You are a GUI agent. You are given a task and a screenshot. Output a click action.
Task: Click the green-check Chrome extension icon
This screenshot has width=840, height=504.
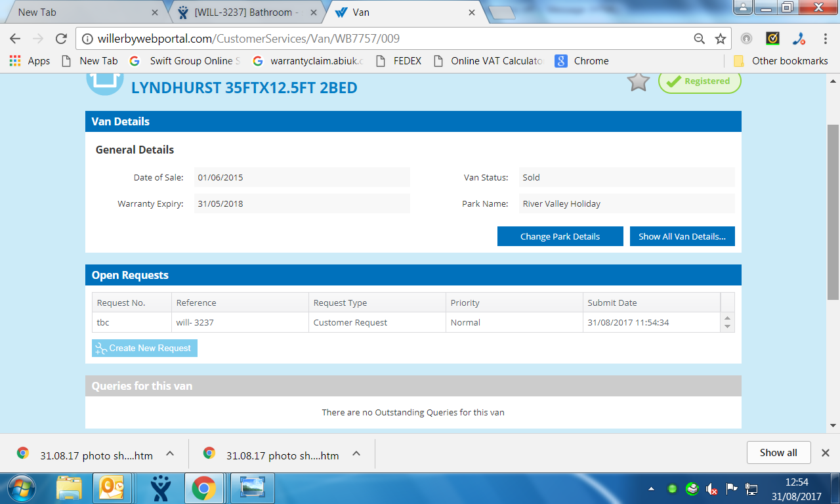point(772,39)
